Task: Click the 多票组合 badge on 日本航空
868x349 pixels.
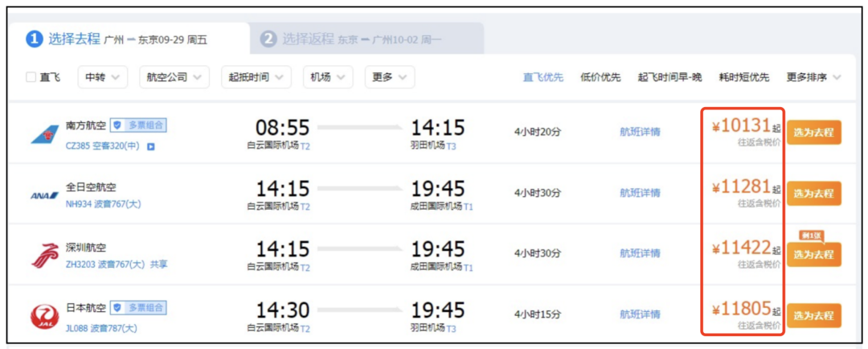Action: coord(138,307)
